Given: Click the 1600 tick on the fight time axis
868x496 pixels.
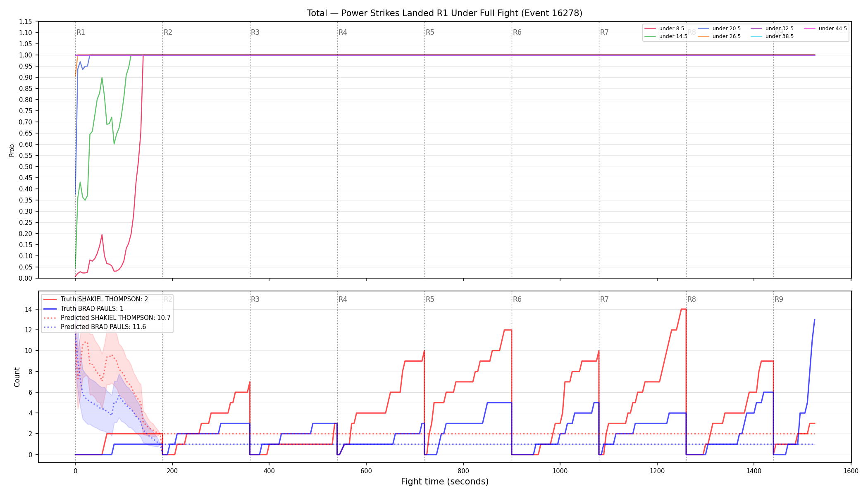Looking at the screenshot, I should (851, 471).
